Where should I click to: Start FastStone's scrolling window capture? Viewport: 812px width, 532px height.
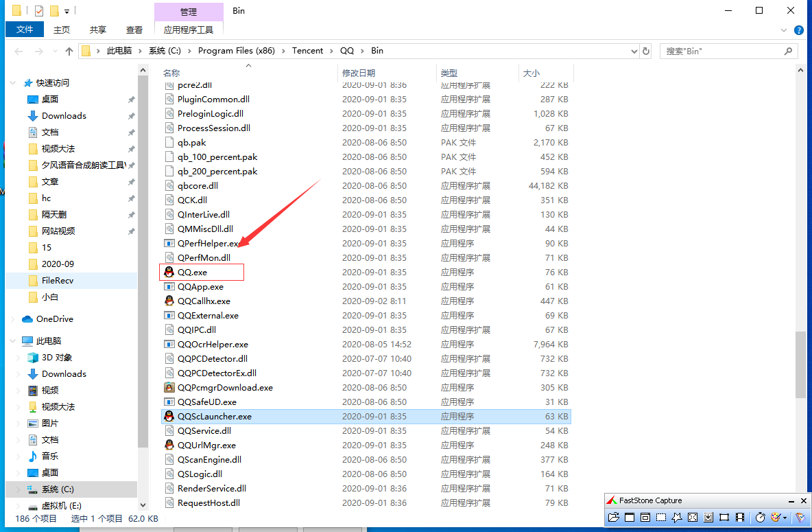click(x=708, y=518)
